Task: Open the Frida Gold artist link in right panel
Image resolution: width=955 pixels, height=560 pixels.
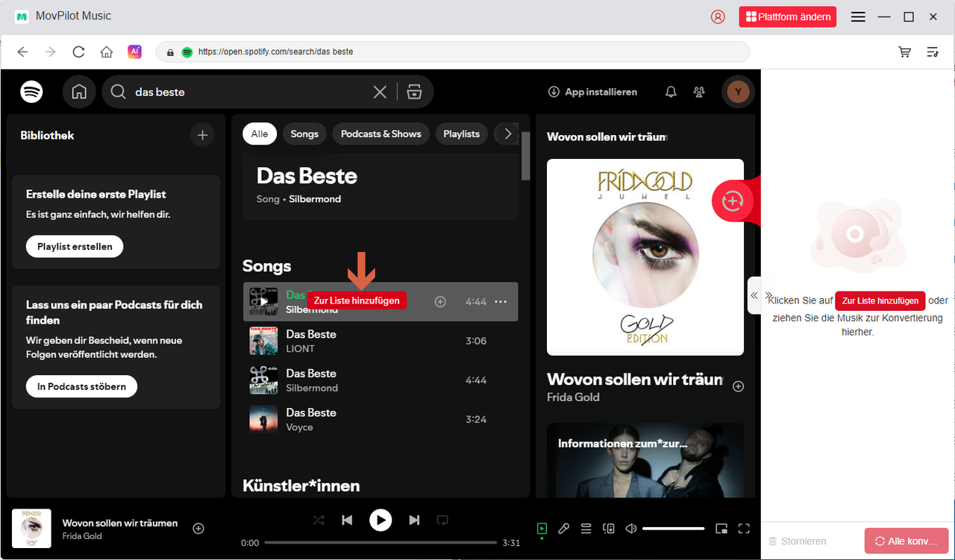Action: click(x=573, y=397)
